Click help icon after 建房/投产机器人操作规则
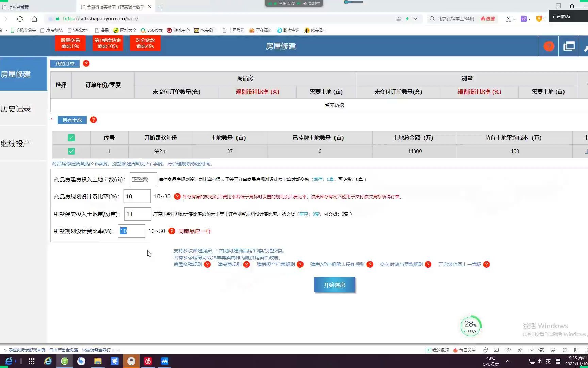The width and height of the screenshot is (588, 368). (370, 264)
